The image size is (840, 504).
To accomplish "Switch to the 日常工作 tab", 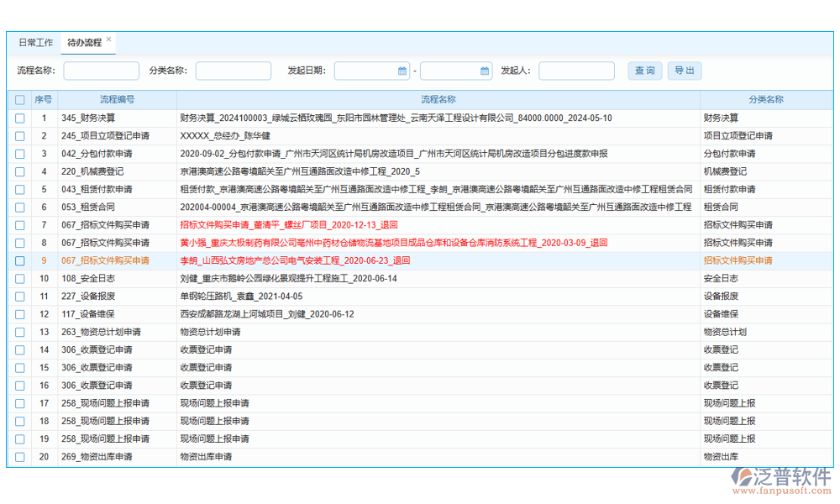I will pos(35,43).
